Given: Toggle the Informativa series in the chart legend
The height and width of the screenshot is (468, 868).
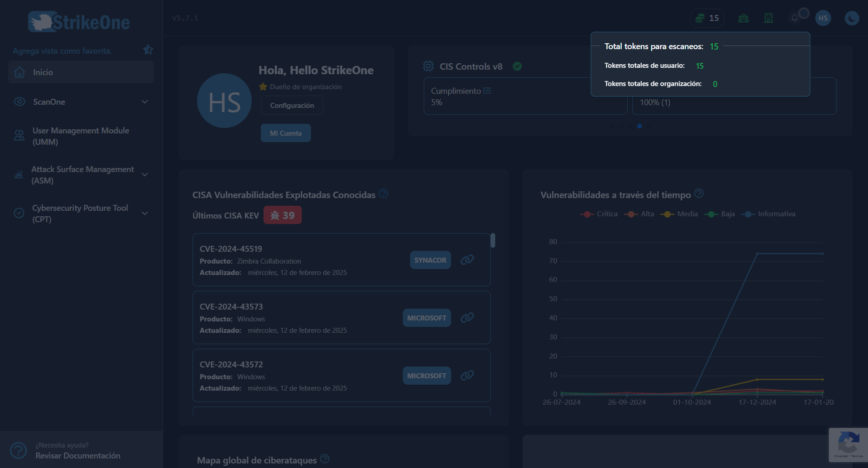Looking at the screenshot, I should [768, 214].
